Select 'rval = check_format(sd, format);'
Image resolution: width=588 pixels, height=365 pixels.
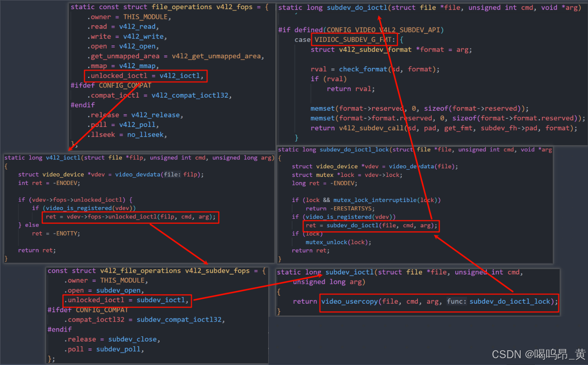coord(375,69)
